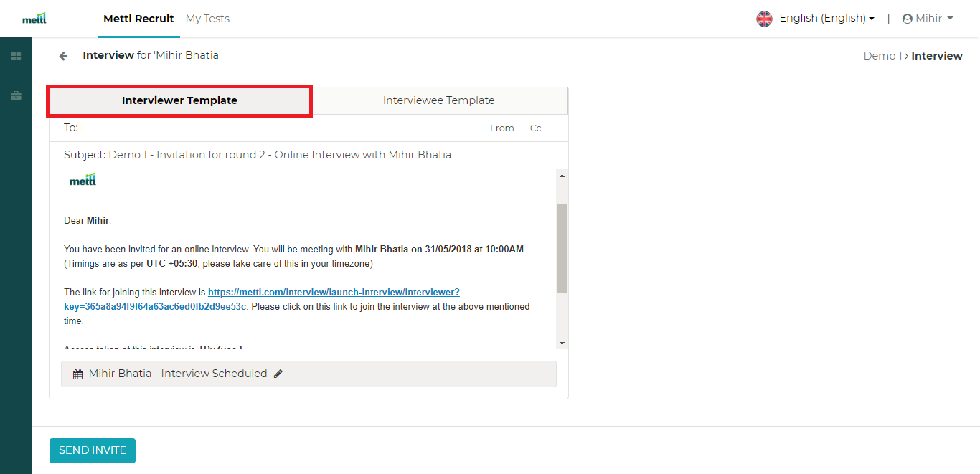Go back using the left arrow

63,56
